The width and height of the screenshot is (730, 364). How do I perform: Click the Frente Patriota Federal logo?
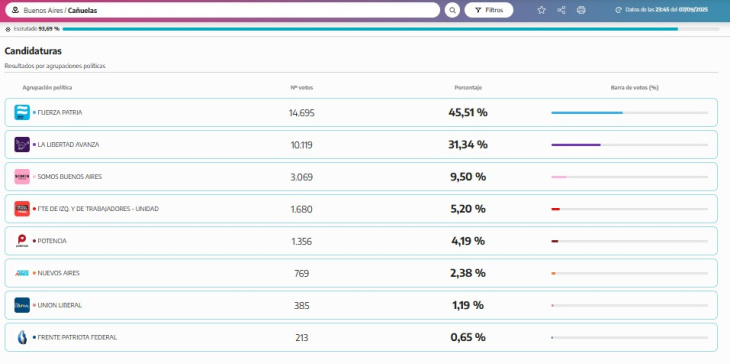22,337
